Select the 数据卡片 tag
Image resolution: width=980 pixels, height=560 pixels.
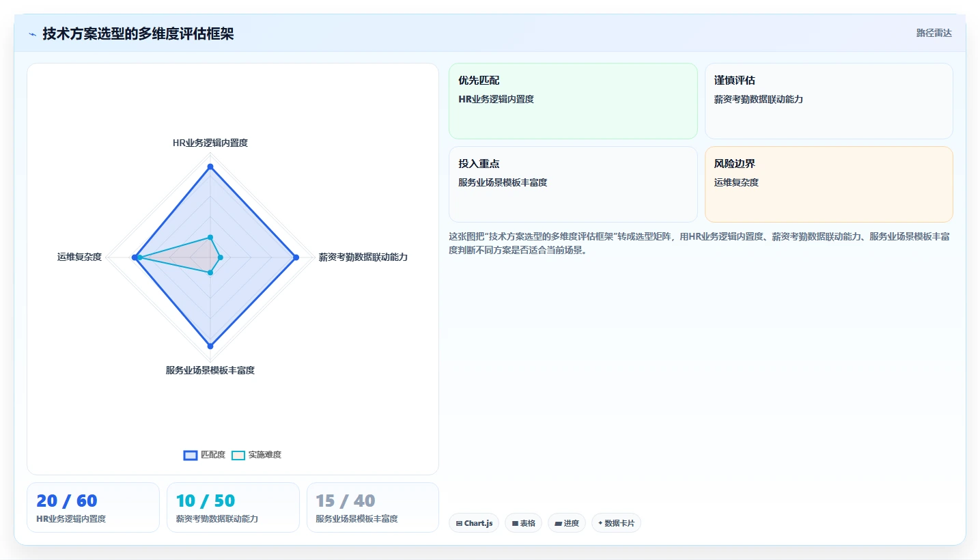(x=616, y=523)
